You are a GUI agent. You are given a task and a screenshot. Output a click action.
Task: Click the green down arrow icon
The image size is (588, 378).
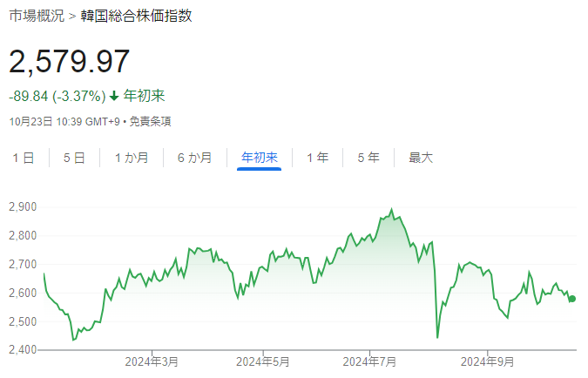(114, 96)
